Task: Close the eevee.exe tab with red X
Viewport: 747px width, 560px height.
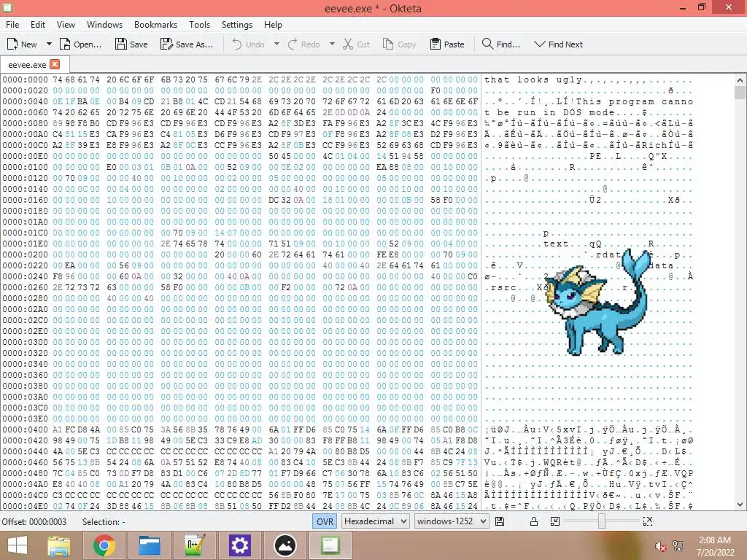Action: (x=55, y=64)
